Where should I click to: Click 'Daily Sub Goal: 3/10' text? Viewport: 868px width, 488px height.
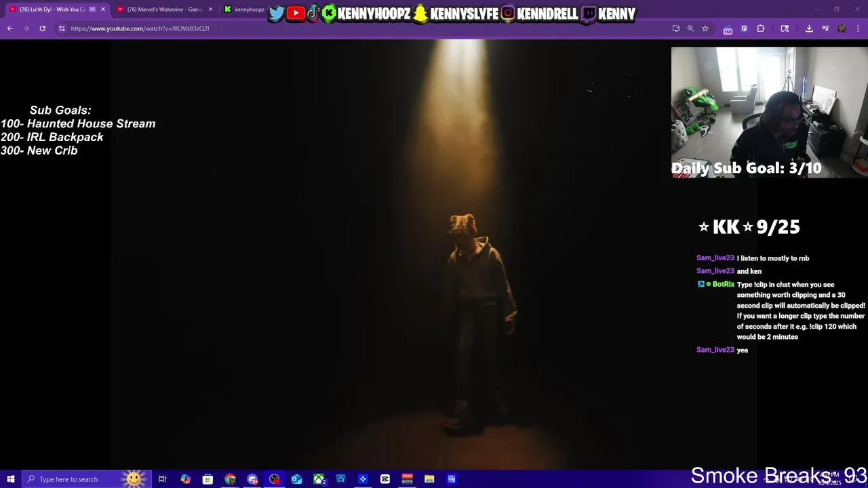pos(746,168)
